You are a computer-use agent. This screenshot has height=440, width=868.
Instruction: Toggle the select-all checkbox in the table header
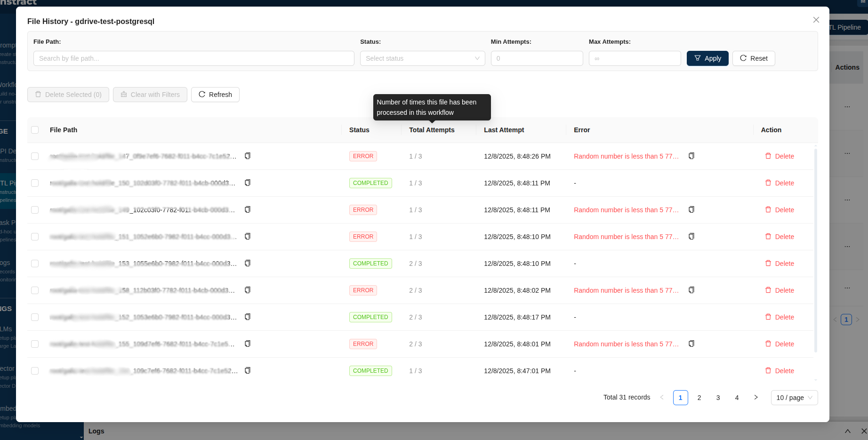click(x=35, y=130)
